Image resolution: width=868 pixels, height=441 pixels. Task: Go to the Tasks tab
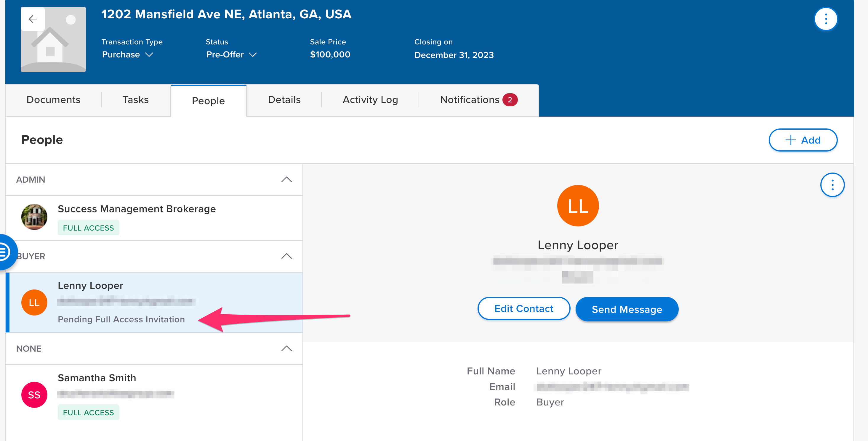[135, 100]
